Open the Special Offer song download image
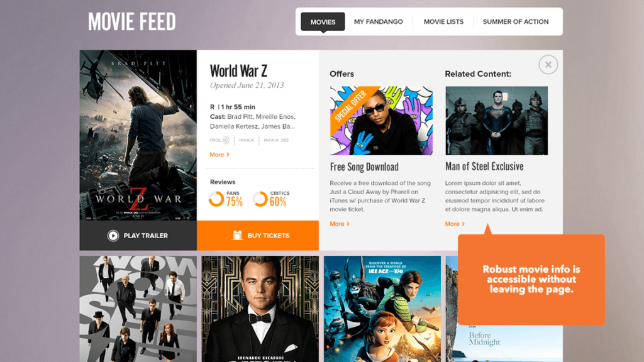Screen dimensions: 644x362 (x=381, y=121)
